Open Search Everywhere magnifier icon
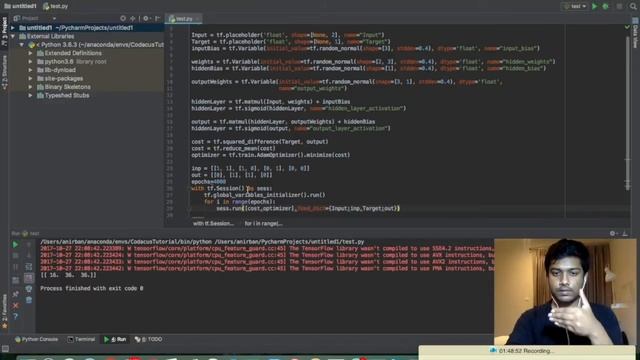Screen dimensions: 640x360 point(633,6)
